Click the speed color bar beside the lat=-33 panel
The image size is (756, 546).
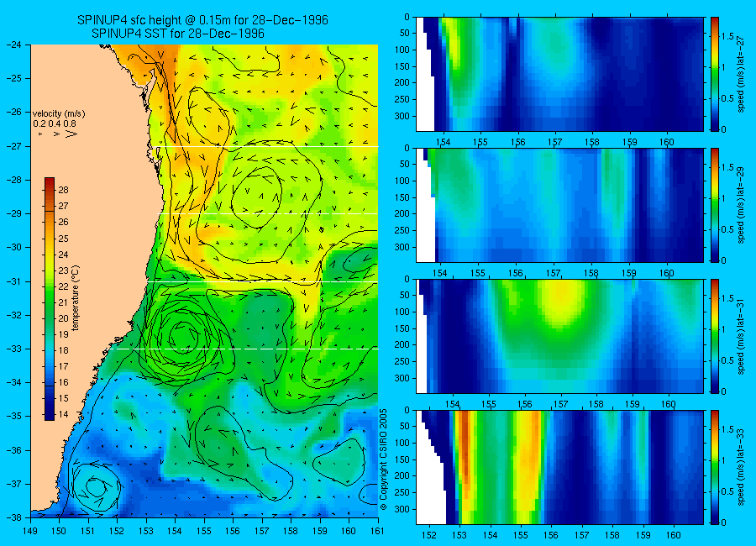click(714, 467)
